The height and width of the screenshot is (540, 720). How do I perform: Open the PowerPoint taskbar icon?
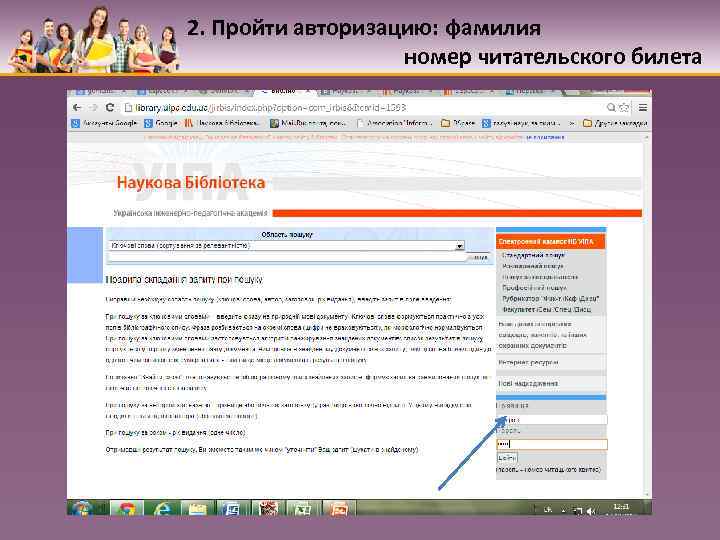tap(338, 509)
